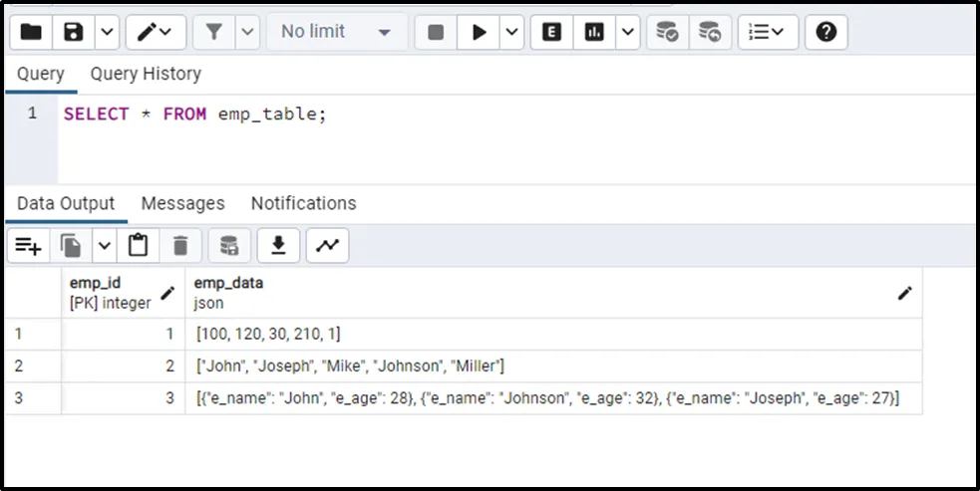The width and height of the screenshot is (980, 491).
Task: Click the Delete row trash icon
Action: click(180, 245)
